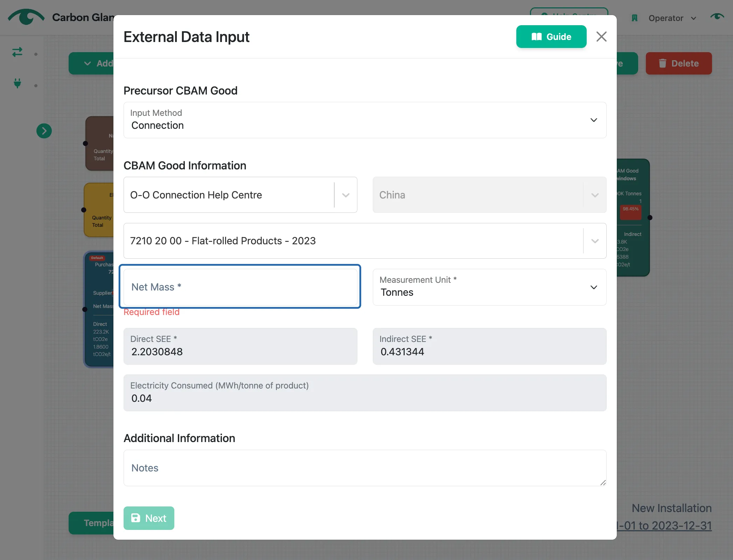Click into the Notes text area
The height and width of the screenshot is (560, 733).
365,468
